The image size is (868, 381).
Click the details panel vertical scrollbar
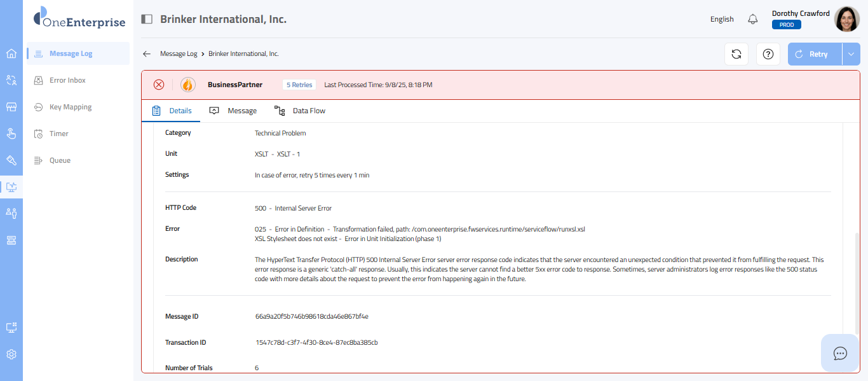[855, 280]
